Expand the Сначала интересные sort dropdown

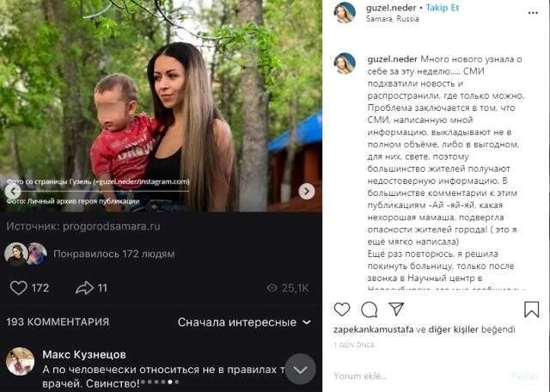244,322
